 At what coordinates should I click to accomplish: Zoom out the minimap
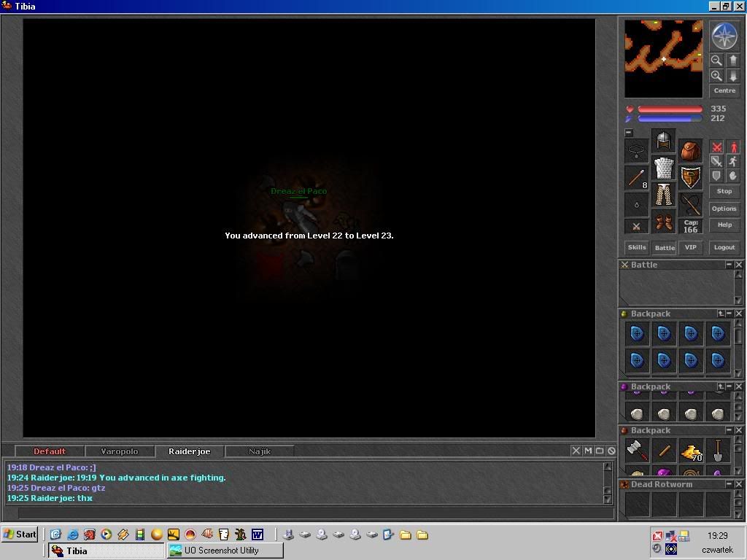click(x=716, y=61)
